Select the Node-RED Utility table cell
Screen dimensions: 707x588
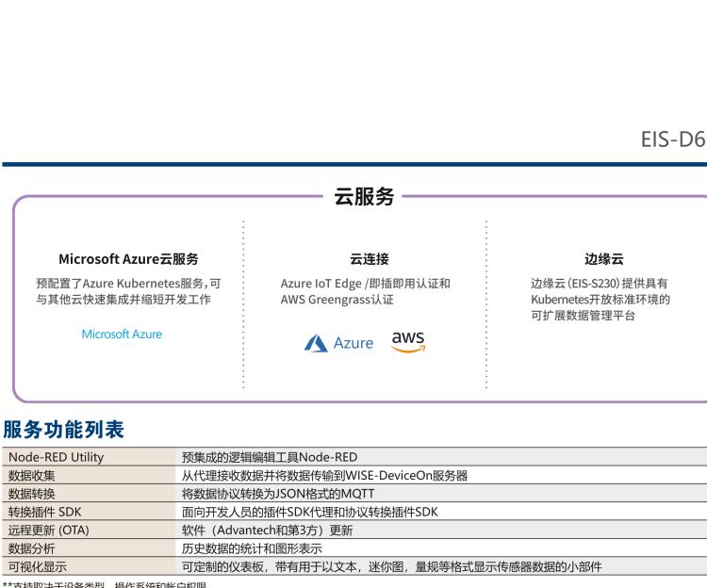[x=56, y=457]
